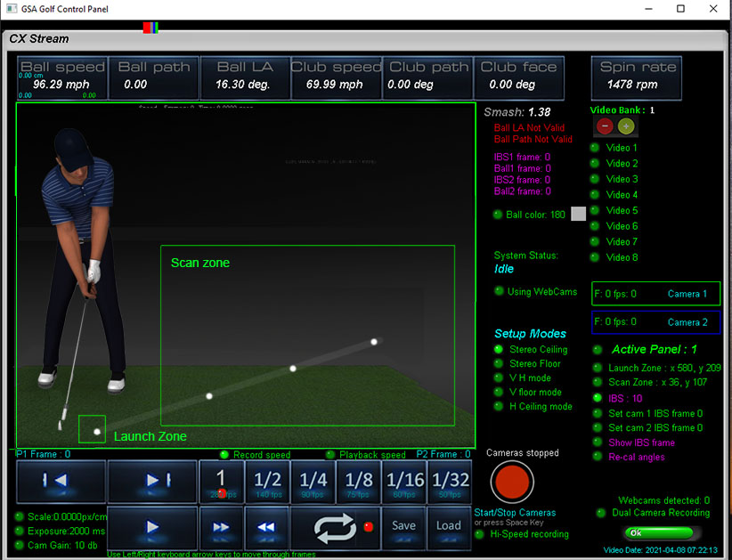Viewport: 732px width, 560px height.
Task: Click the Re-cal angles option
Action: click(629, 457)
